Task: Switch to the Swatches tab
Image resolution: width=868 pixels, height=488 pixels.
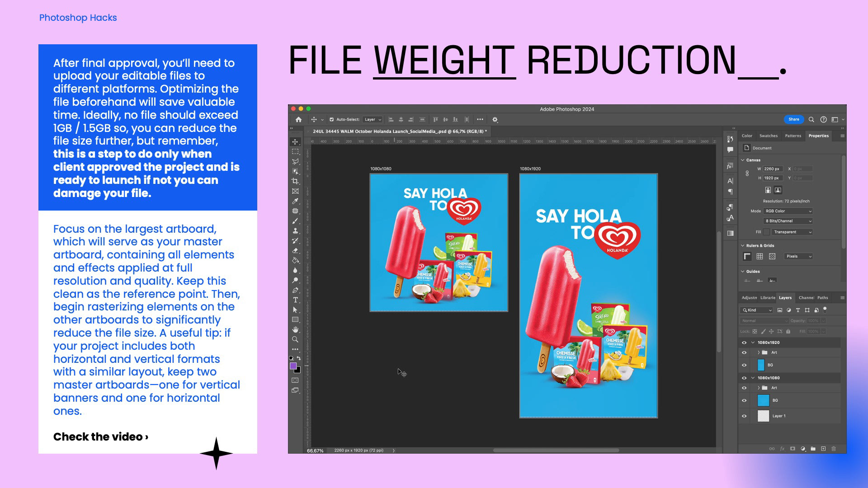Action: pyautogui.click(x=769, y=136)
